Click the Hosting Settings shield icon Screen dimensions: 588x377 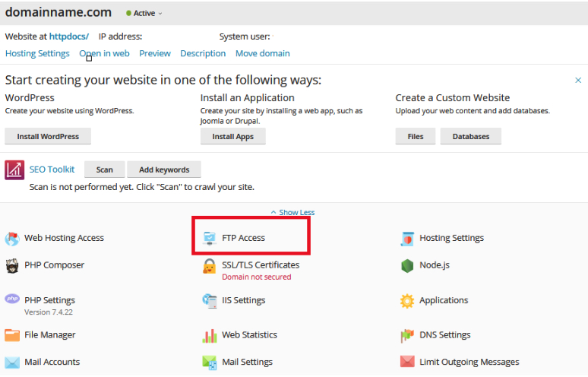407,239
